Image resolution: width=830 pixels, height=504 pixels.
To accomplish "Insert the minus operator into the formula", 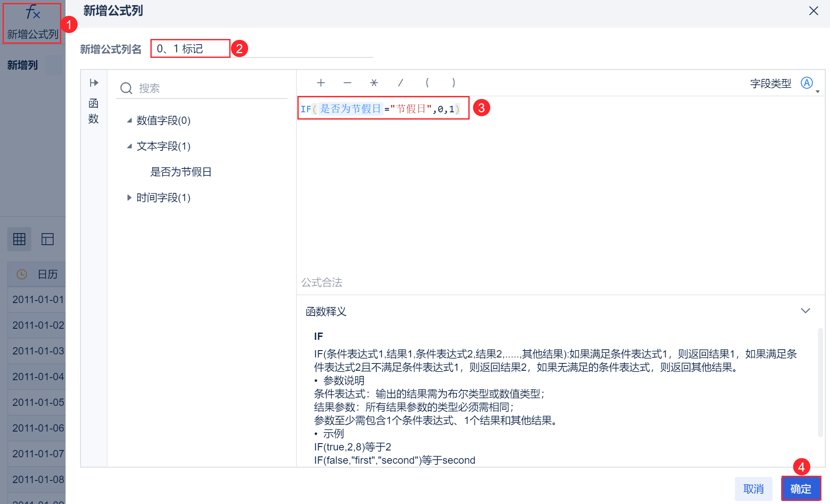I will pyautogui.click(x=347, y=83).
